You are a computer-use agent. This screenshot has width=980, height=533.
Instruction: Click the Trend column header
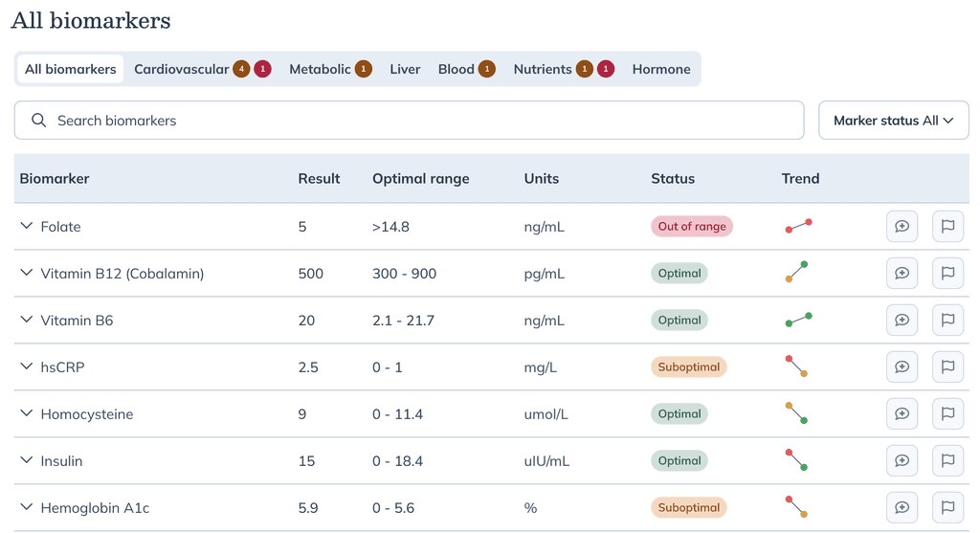point(800,179)
